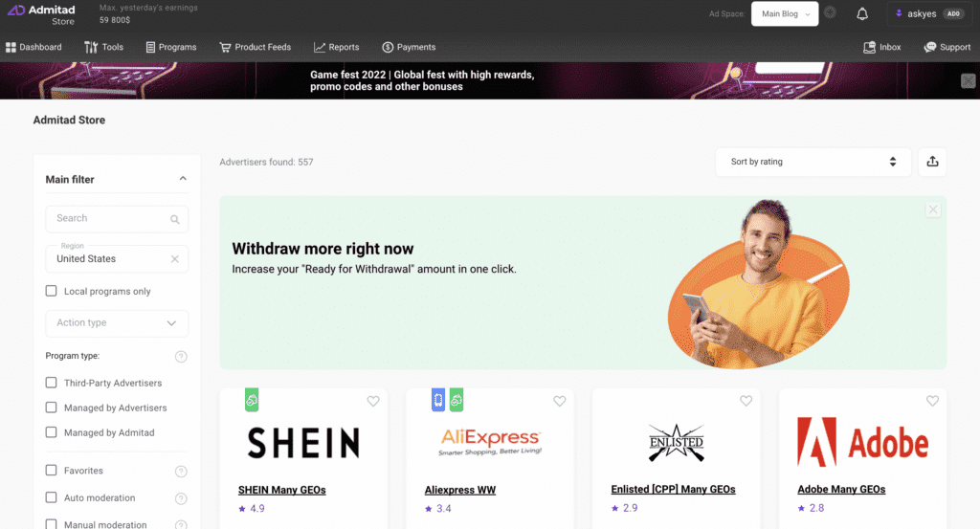This screenshot has height=529, width=980.
Task: Open the settings gear next to Main Blog
Action: click(830, 12)
